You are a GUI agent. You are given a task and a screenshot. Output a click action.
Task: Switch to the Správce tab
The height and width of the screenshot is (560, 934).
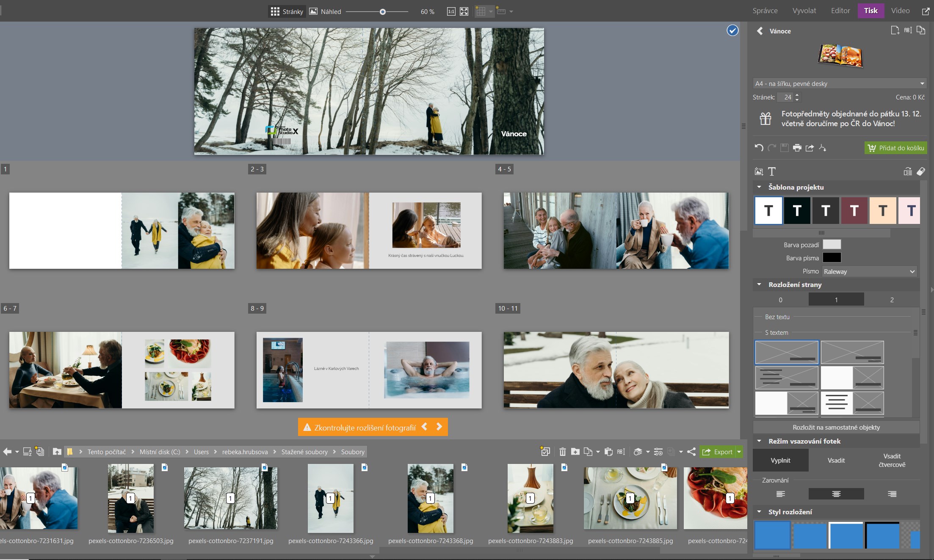pos(765,11)
